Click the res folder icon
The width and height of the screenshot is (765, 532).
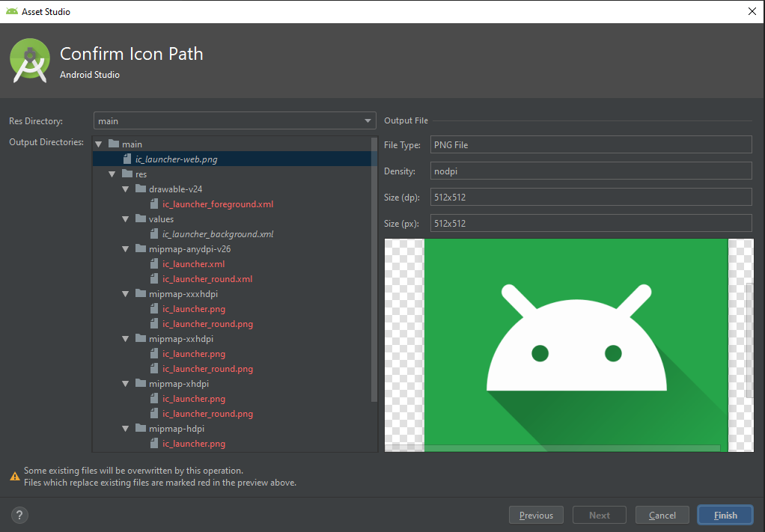click(127, 174)
